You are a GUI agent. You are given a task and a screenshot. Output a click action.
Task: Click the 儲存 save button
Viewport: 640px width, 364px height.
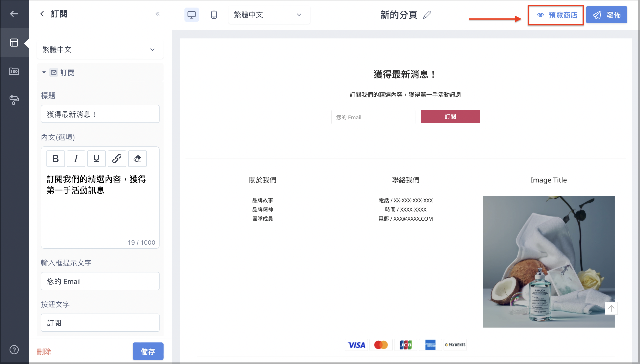pyautogui.click(x=148, y=351)
